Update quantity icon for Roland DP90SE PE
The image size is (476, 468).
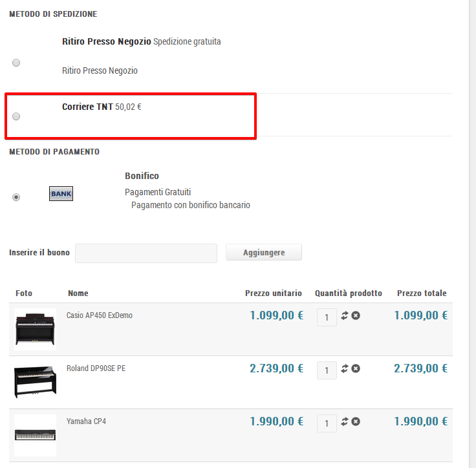pos(345,368)
